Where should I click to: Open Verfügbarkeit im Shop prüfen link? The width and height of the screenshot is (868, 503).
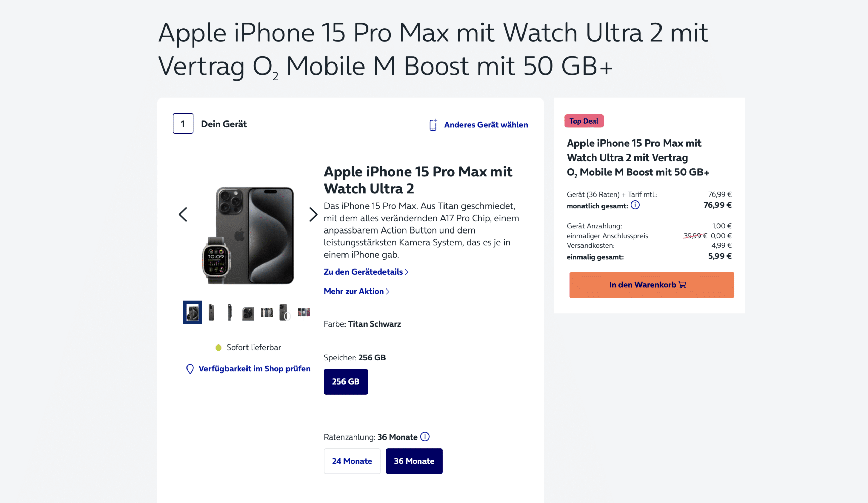point(254,369)
